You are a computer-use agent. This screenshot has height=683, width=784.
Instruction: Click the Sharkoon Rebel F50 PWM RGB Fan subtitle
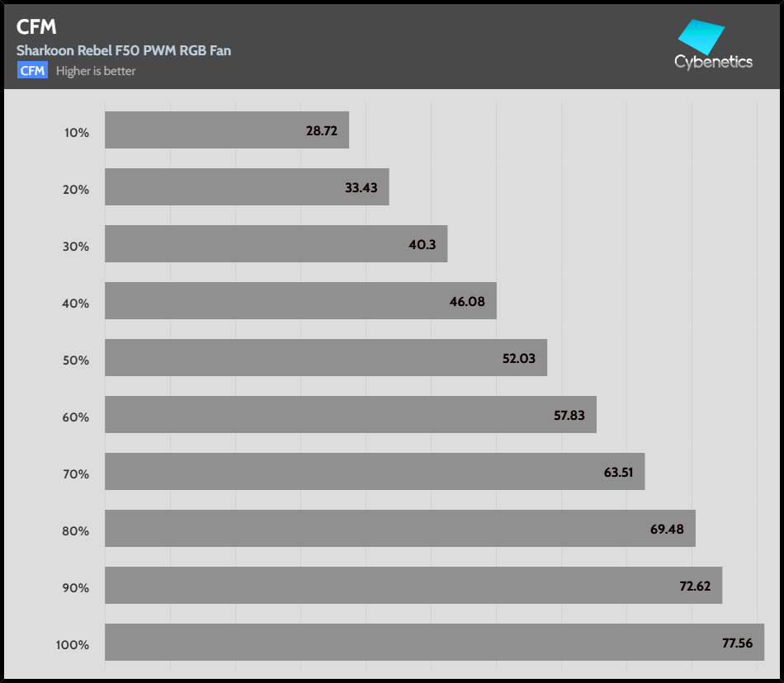[124, 50]
